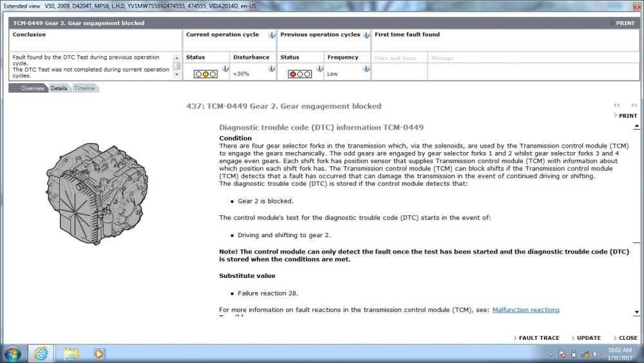Click info icon next to Current operation cycle
Viewport: 644px width, 363px height.
coord(272,35)
